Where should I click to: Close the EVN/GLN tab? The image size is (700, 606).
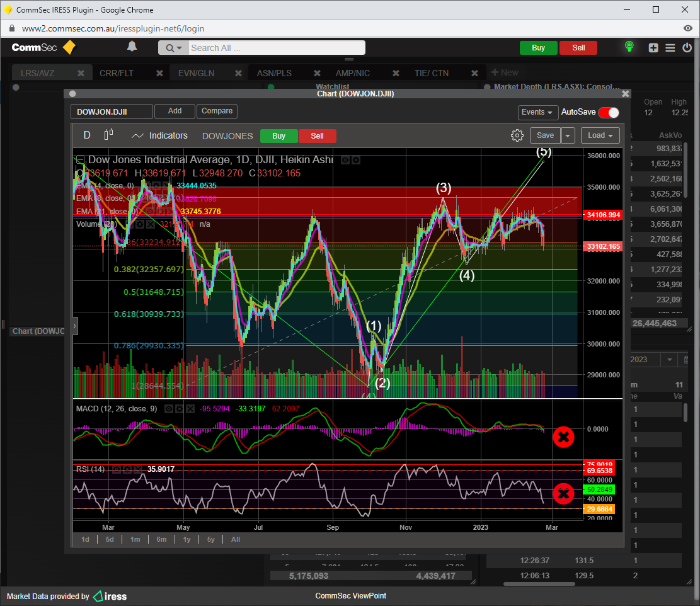tap(238, 73)
